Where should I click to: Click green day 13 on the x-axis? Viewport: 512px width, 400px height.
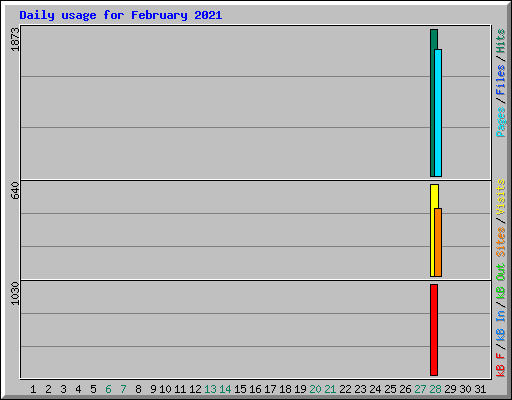point(210,389)
